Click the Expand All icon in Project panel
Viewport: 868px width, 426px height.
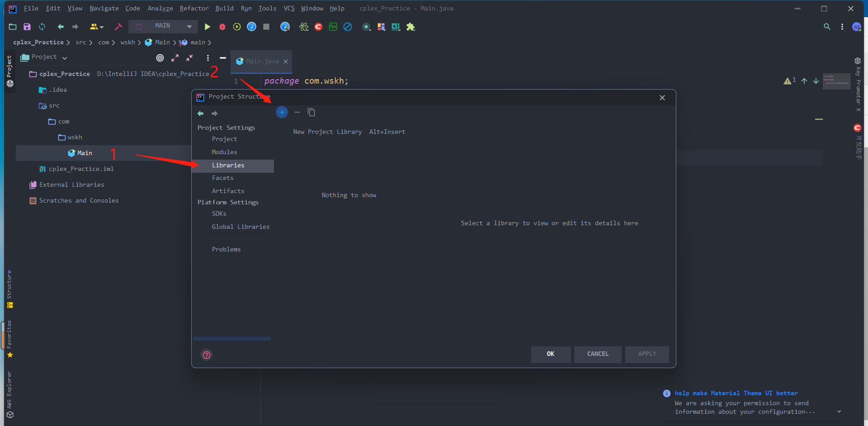(x=175, y=57)
